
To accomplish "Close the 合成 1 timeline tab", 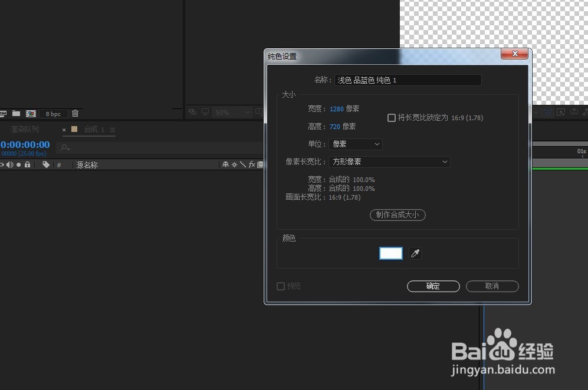I will tap(64, 130).
